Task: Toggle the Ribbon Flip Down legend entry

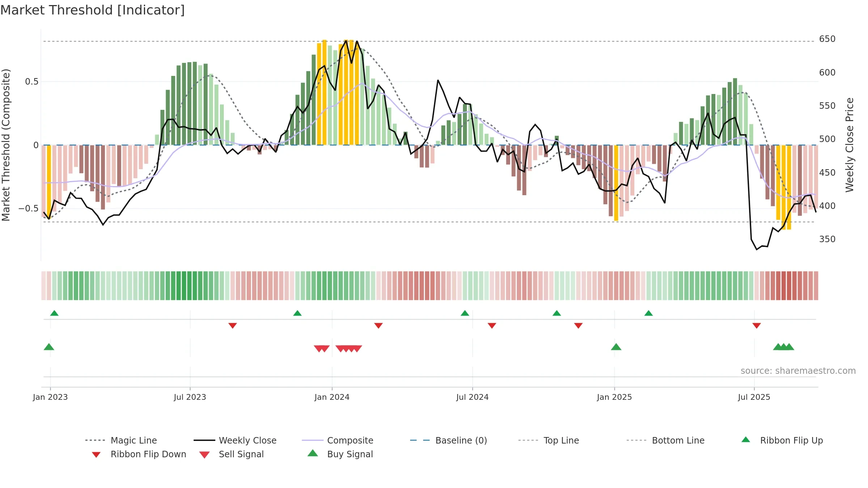Action: pyautogui.click(x=139, y=454)
